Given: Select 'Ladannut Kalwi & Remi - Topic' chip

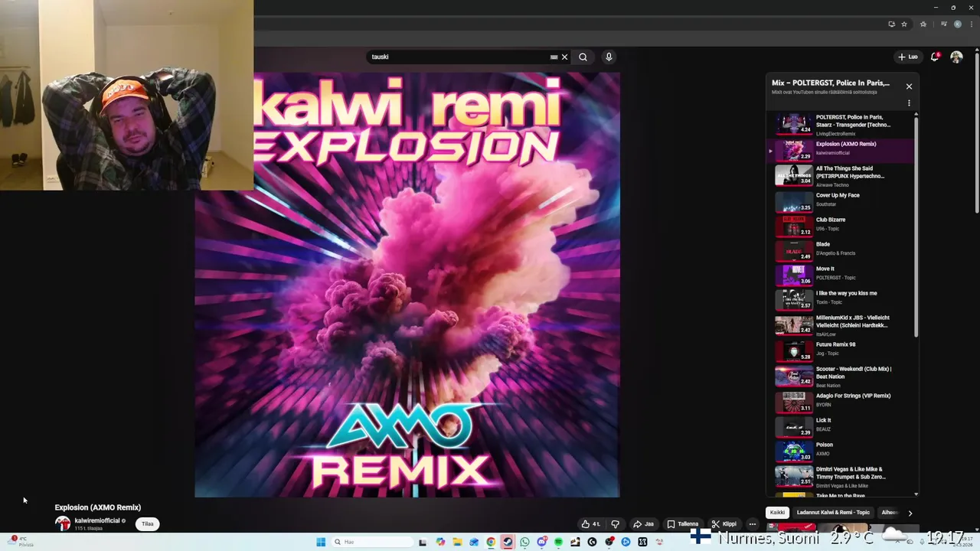Looking at the screenshot, I should (833, 513).
